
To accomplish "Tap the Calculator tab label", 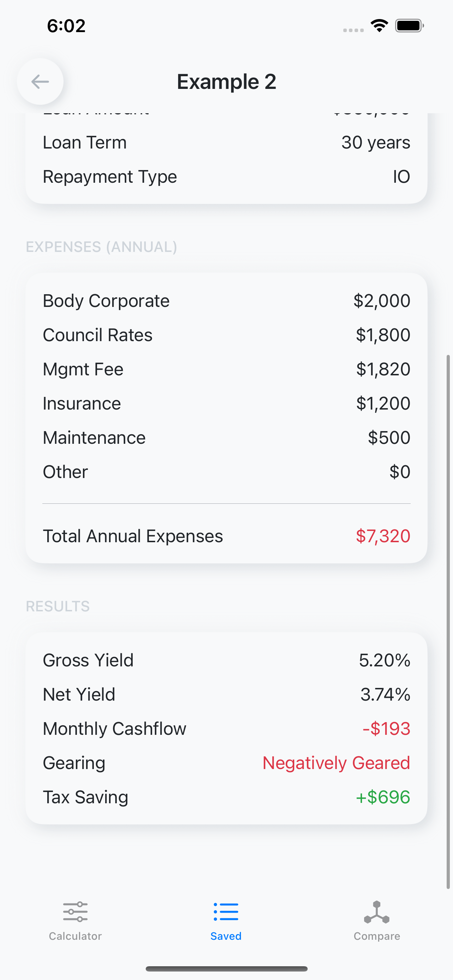I will (75, 936).
